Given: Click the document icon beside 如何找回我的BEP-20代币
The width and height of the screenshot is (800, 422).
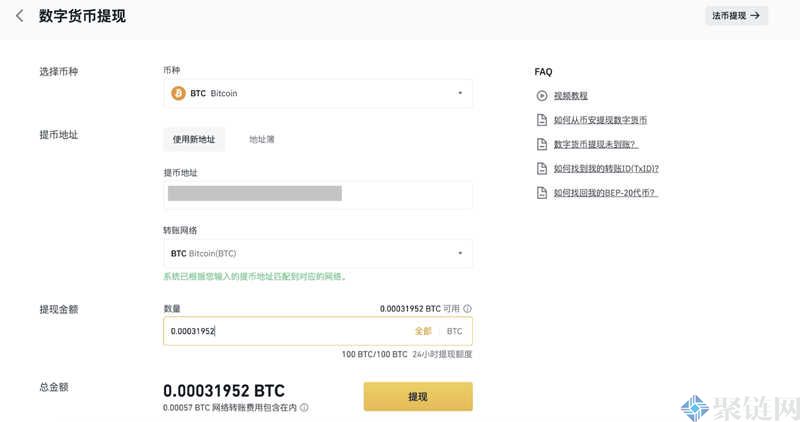Looking at the screenshot, I should (x=542, y=192).
